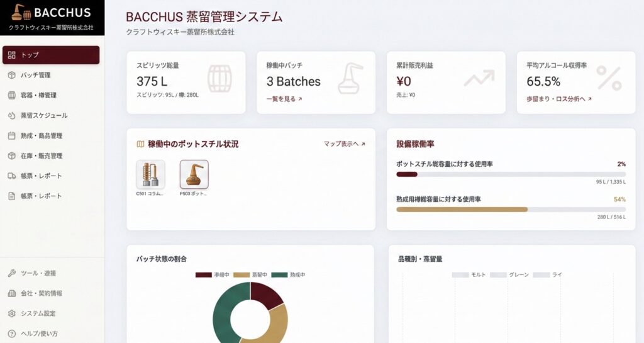Toggle the モルト legend item in 品種別 chart
Image resolution: width=644 pixels, height=343 pixels.
(469, 275)
